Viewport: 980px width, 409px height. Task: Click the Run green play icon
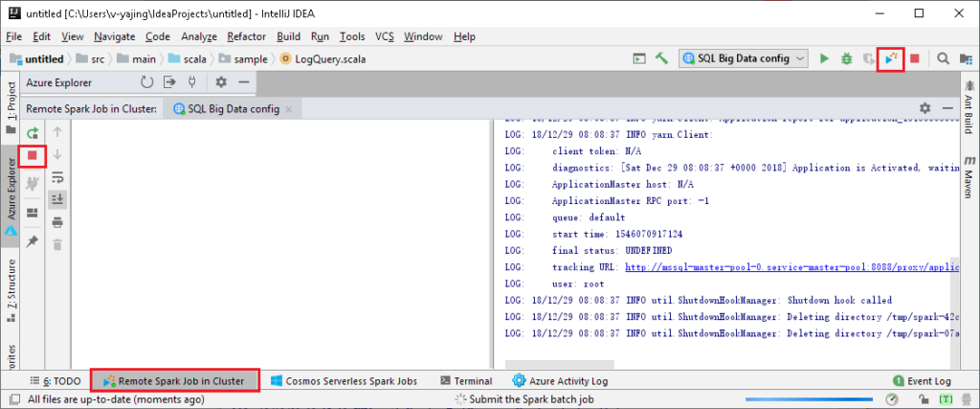tap(824, 59)
